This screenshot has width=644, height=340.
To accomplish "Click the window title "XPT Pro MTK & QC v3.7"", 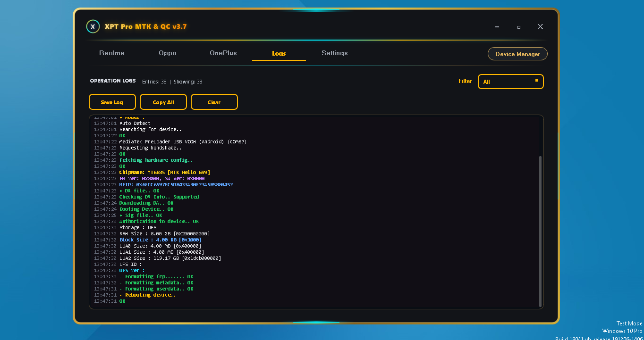I will (145, 27).
